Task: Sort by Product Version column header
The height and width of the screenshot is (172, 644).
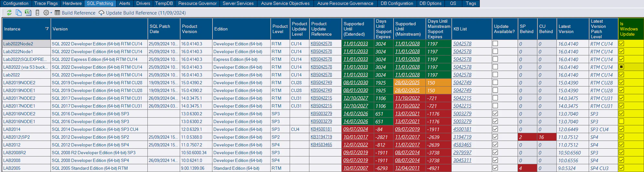Action: pos(196,29)
